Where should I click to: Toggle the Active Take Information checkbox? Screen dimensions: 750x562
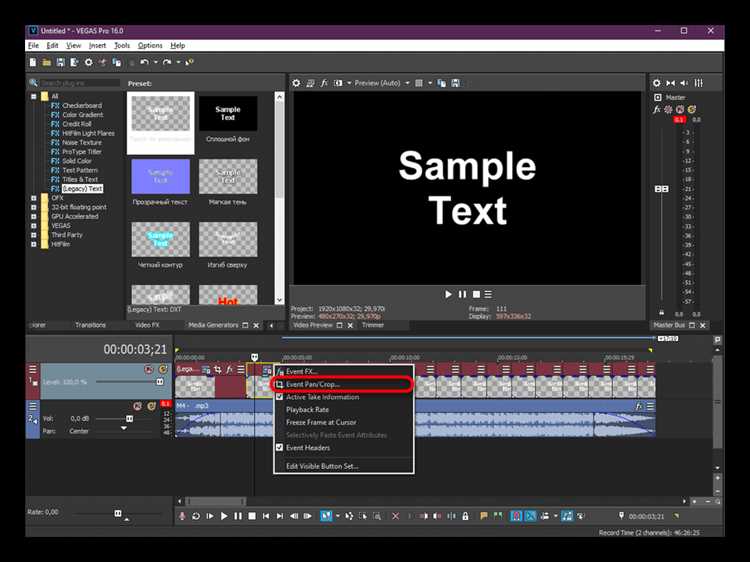[280, 397]
